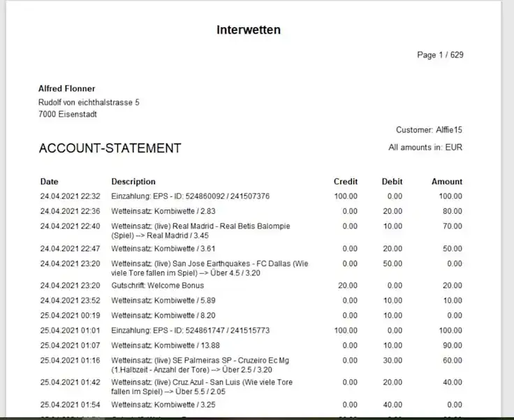Click the All amounts in: EUR label
The width and height of the screenshot is (514, 420).
pyautogui.click(x=425, y=147)
